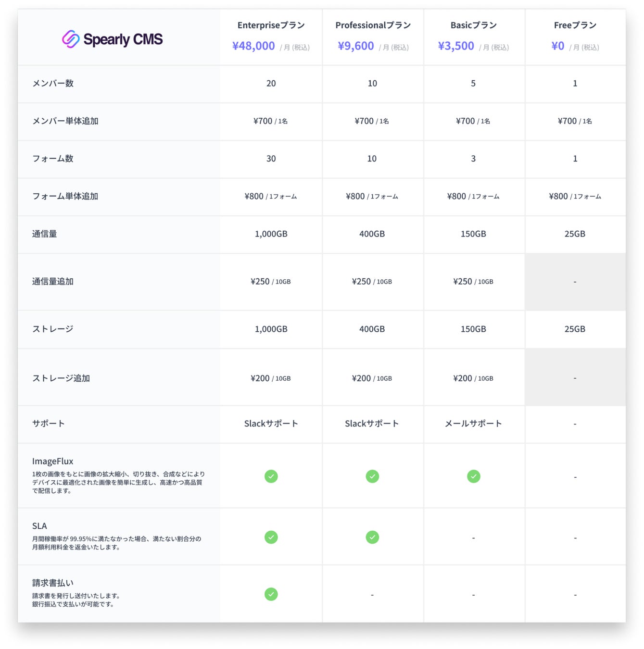Click the ImageFlux description text
Image resolution: width=644 pixels, height=649 pixels.
coord(118,482)
